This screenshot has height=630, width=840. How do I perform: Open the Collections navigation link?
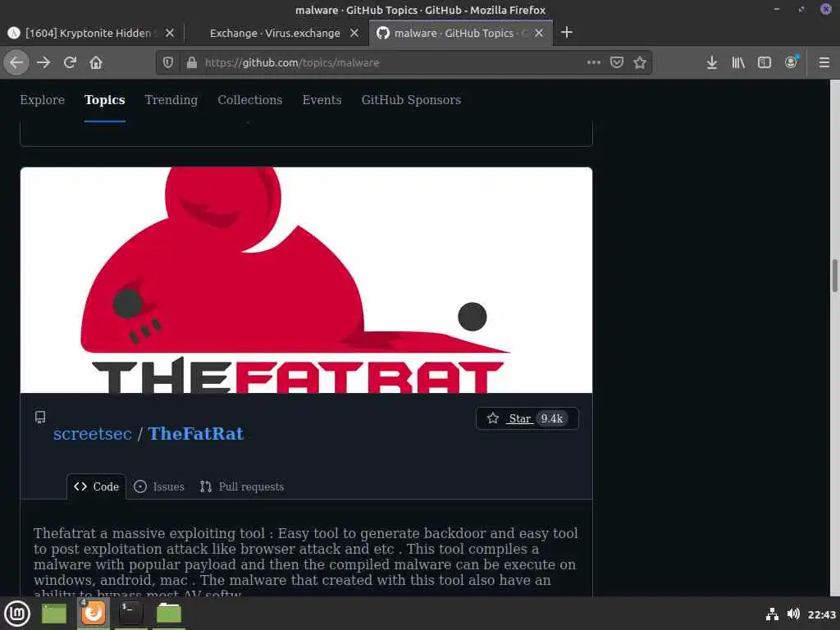click(x=249, y=99)
